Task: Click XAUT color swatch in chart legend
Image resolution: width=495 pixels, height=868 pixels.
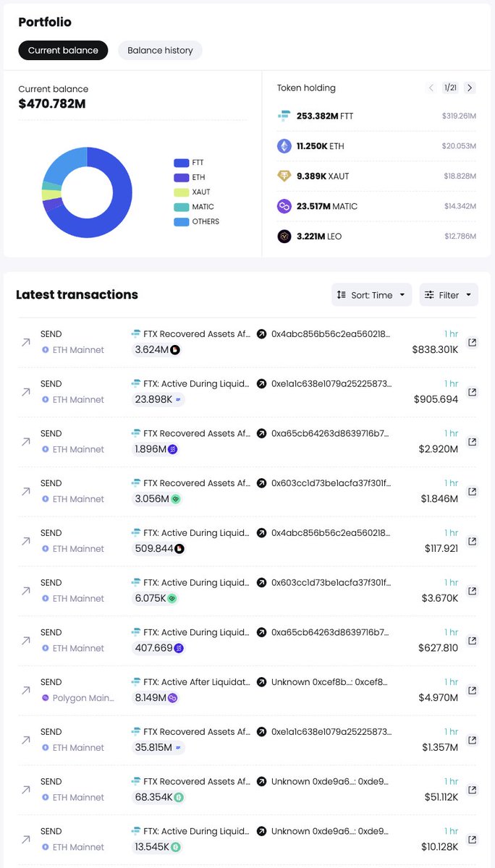Action: pos(181,192)
